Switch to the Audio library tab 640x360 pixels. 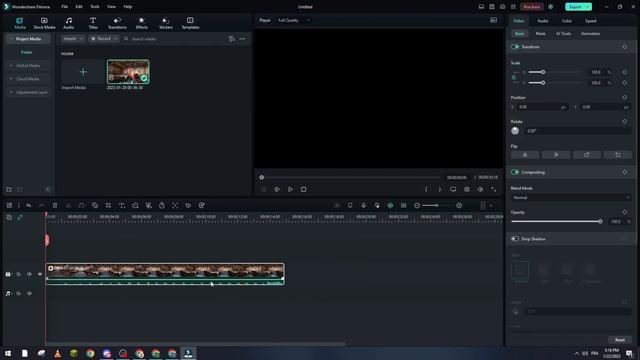[x=69, y=23]
